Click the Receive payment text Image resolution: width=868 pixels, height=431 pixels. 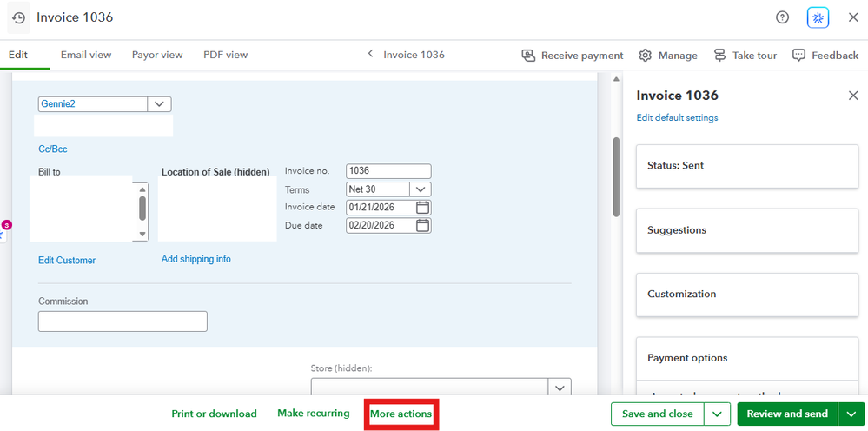(x=582, y=56)
